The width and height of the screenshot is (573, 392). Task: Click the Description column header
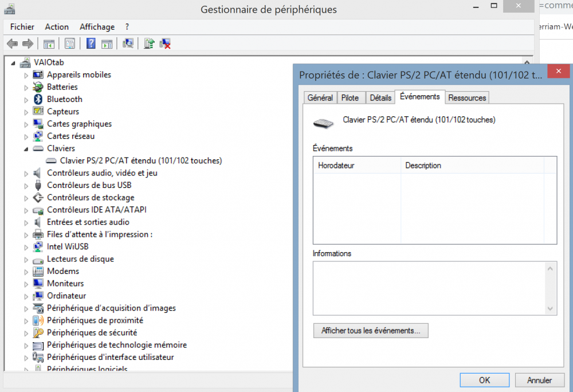click(473, 166)
